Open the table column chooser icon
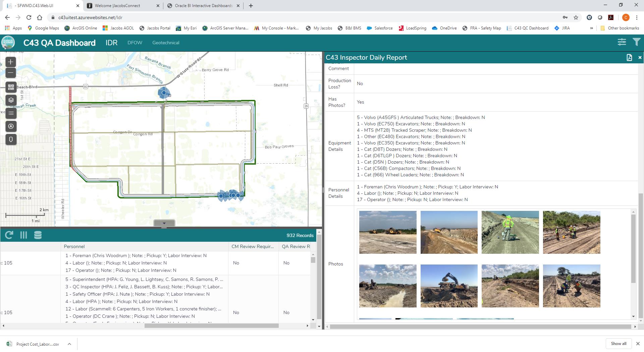 point(23,235)
